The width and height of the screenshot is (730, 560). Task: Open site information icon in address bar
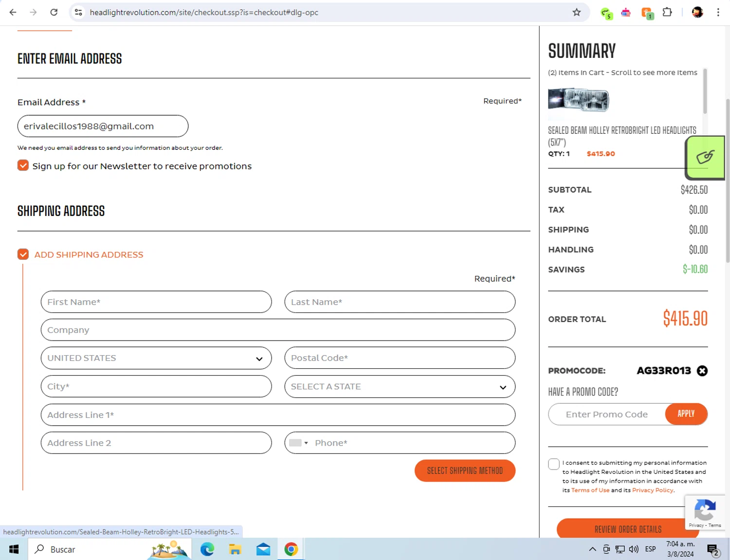pyautogui.click(x=78, y=12)
